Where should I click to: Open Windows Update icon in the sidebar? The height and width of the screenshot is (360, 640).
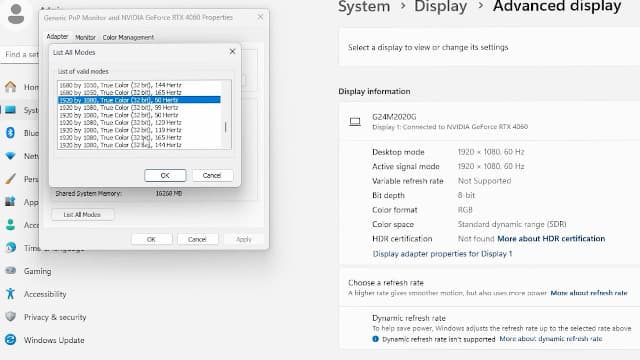coord(11,340)
